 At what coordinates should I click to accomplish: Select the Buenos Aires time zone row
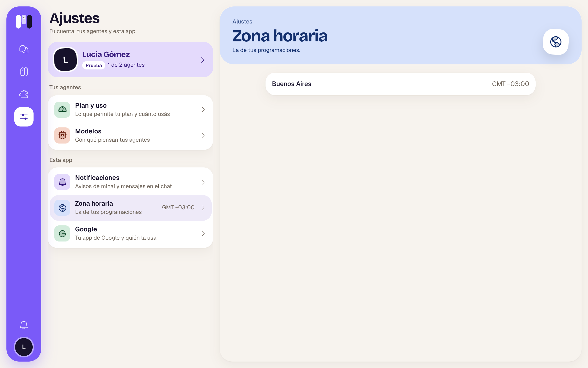(400, 84)
